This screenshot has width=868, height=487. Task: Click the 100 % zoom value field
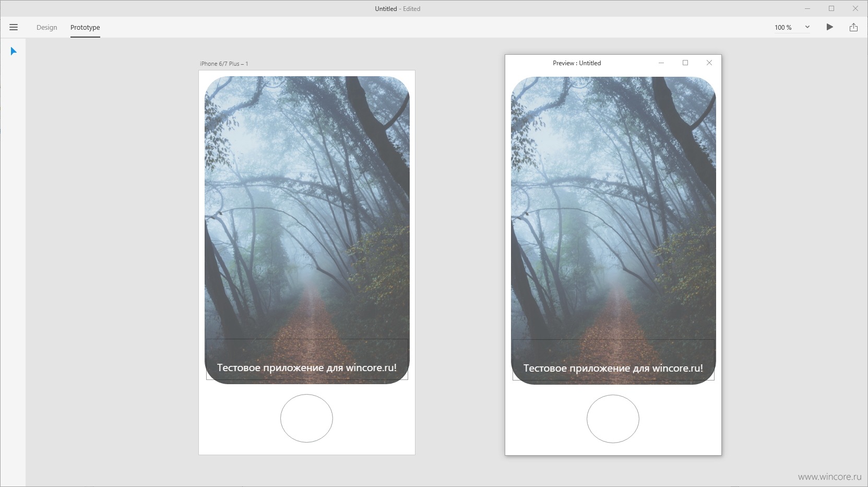pos(783,27)
